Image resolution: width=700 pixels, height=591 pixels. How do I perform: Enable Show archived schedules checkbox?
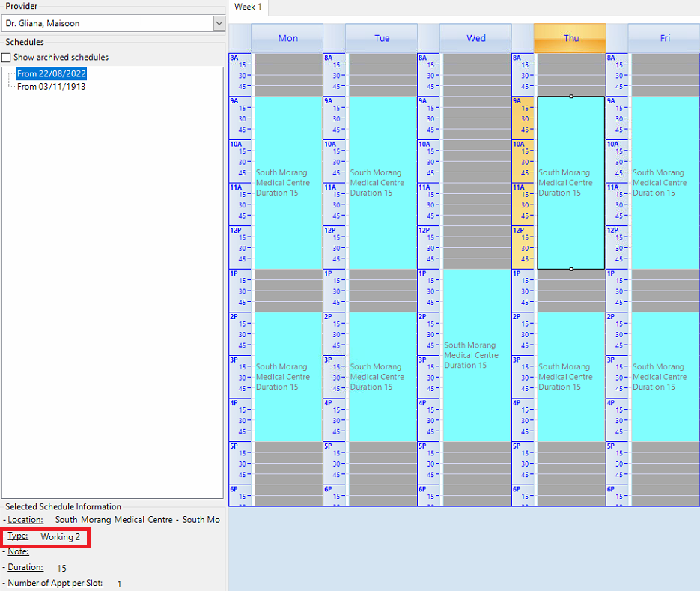coord(7,58)
